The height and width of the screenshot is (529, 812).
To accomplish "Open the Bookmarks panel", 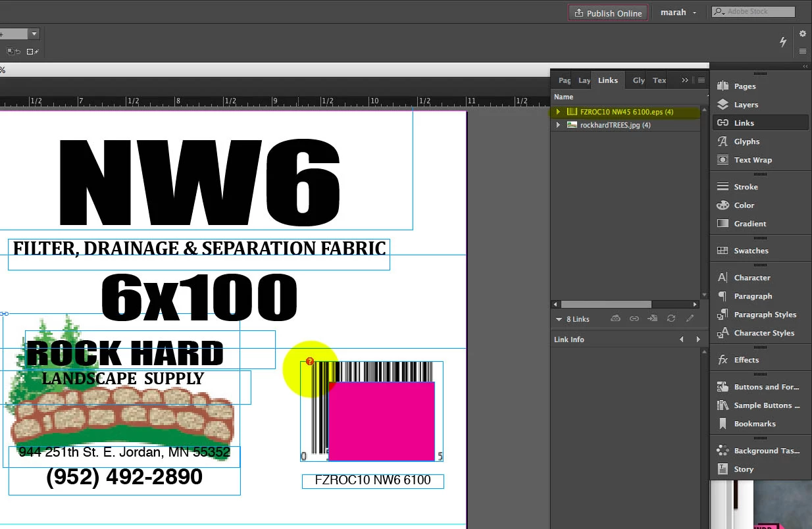I will tap(760, 424).
